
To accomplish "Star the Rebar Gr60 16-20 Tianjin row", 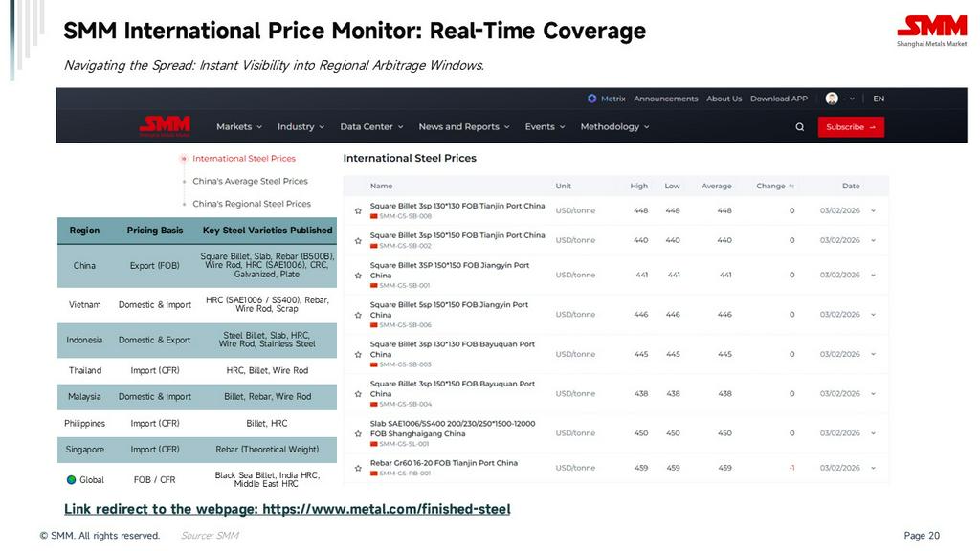I will (x=358, y=468).
